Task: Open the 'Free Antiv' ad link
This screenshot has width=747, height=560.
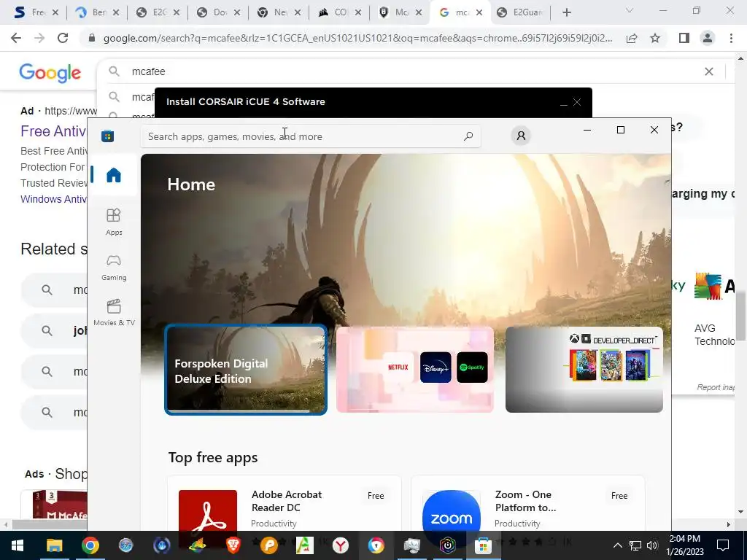Action: (x=53, y=131)
